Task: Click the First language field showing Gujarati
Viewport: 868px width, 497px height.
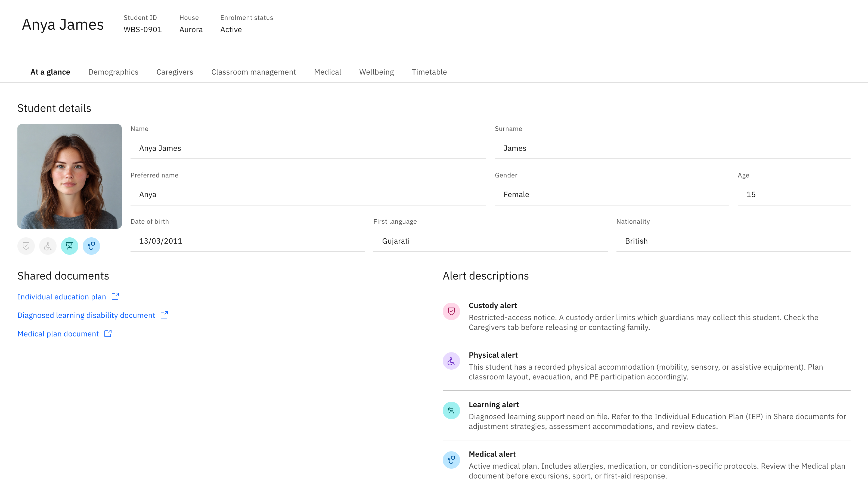Action: [x=490, y=241]
